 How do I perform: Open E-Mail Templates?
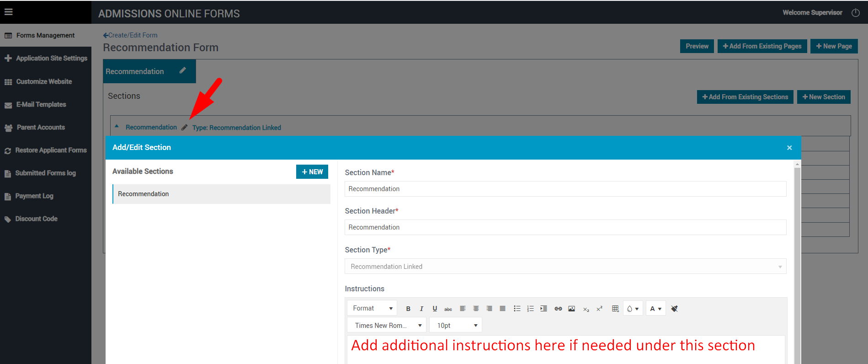click(46, 104)
